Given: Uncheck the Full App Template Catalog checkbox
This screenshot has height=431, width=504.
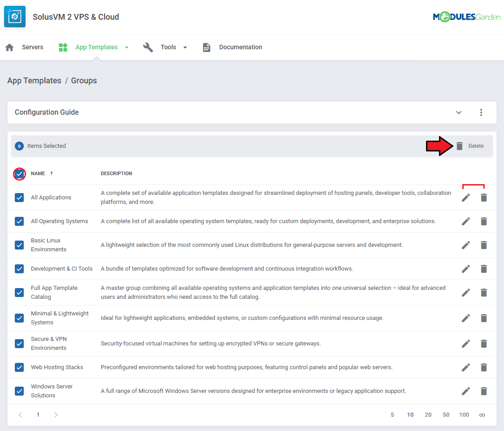Looking at the screenshot, I should pyautogui.click(x=19, y=292).
